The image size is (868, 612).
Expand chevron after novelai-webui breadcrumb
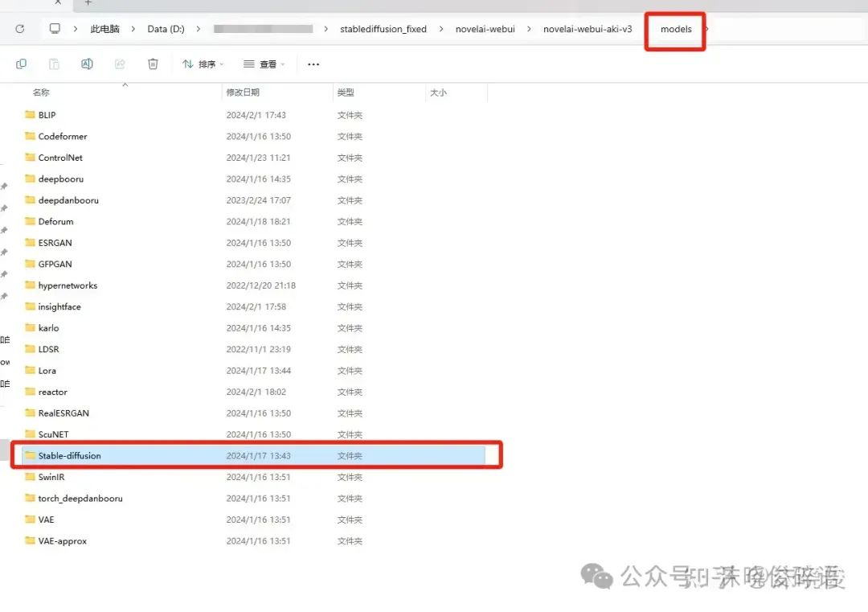[x=529, y=29]
